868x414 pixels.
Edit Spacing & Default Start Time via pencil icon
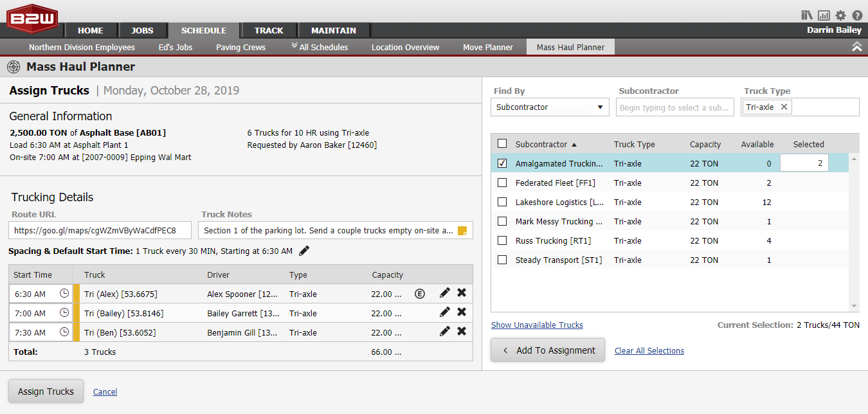pyautogui.click(x=303, y=250)
